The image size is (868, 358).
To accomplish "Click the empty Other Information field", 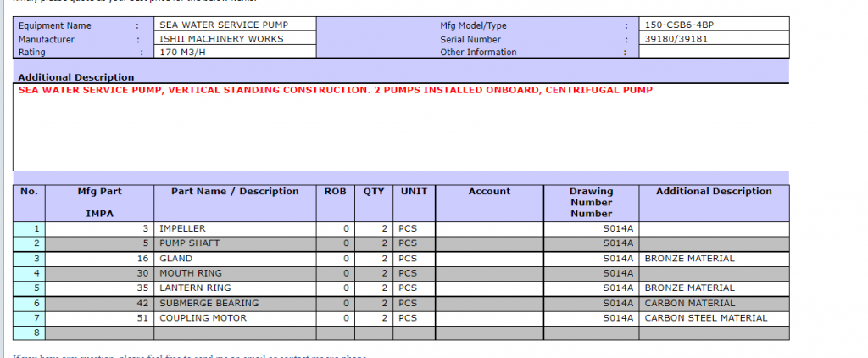I will tap(713, 53).
